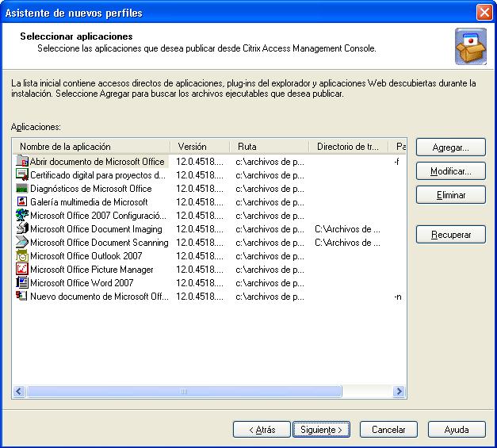This screenshot has height=448, width=497.
Task: Click the Microsoft Office Picture Manager icon
Action: click(x=22, y=269)
